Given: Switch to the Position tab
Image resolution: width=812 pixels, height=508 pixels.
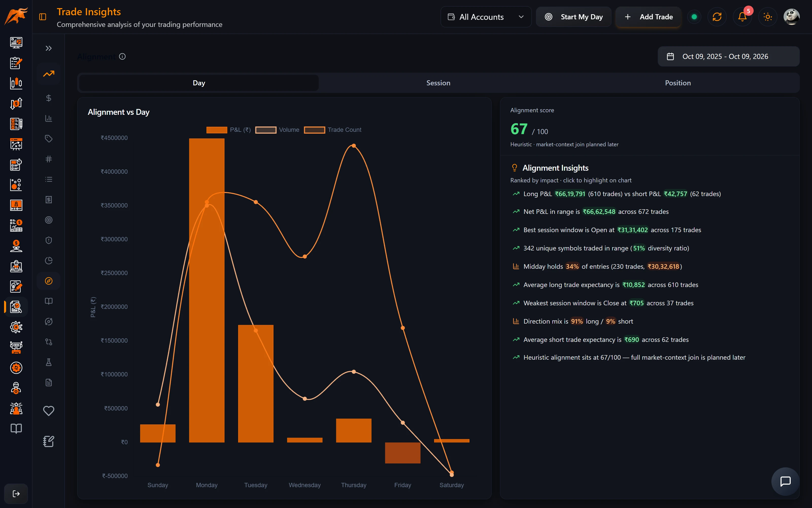Looking at the screenshot, I should tap(678, 83).
